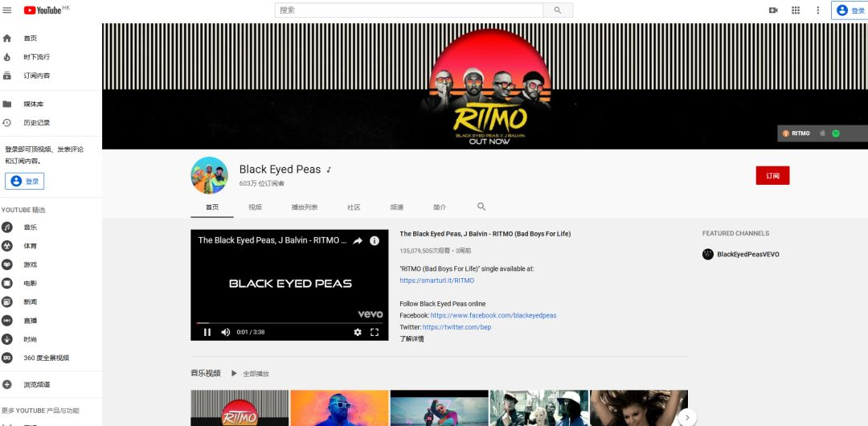The width and height of the screenshot is (868, 426).
Task: Open the Facebook blackeyedpeas link
Action: [x=493, y=316]
